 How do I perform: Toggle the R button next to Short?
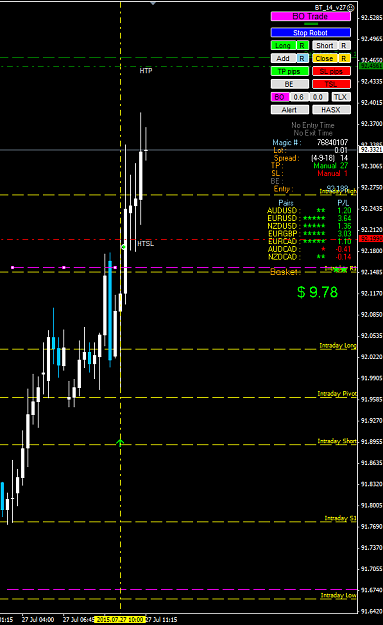(x=344, y=45)
